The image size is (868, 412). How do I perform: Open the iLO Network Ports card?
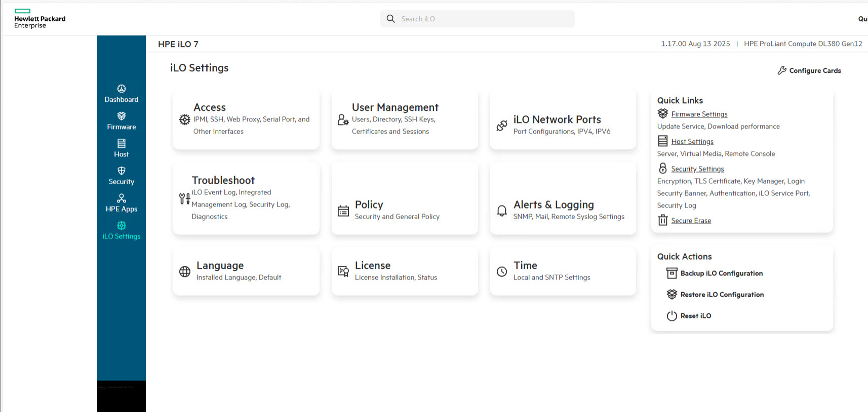click(x=563, y=119)
